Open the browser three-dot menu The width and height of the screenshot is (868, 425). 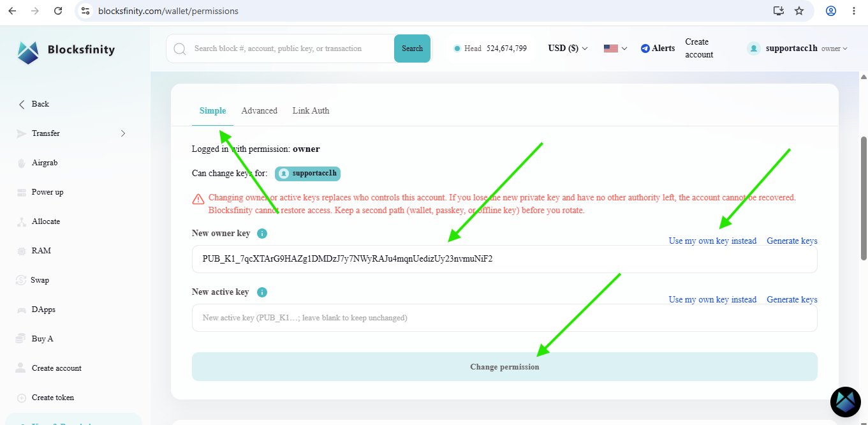coord(854,11)
